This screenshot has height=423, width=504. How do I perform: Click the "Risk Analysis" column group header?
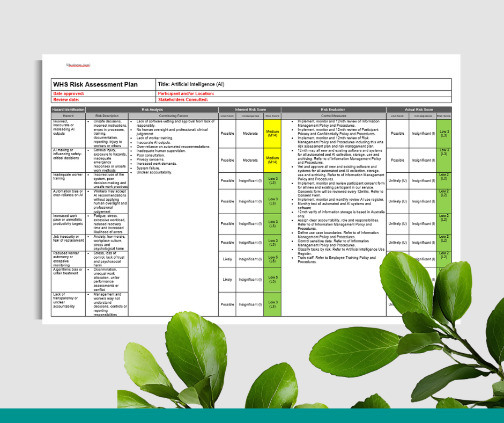tap(152, 110)
